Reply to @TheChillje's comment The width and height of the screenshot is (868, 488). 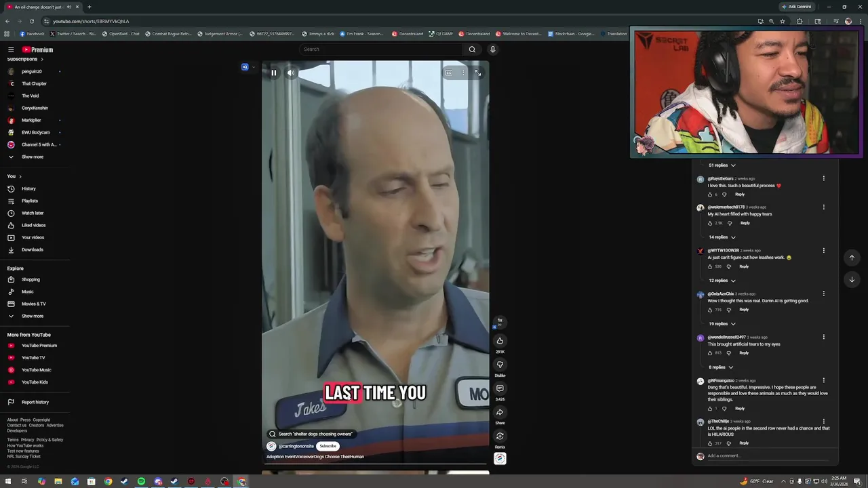(x=744, y=443)
